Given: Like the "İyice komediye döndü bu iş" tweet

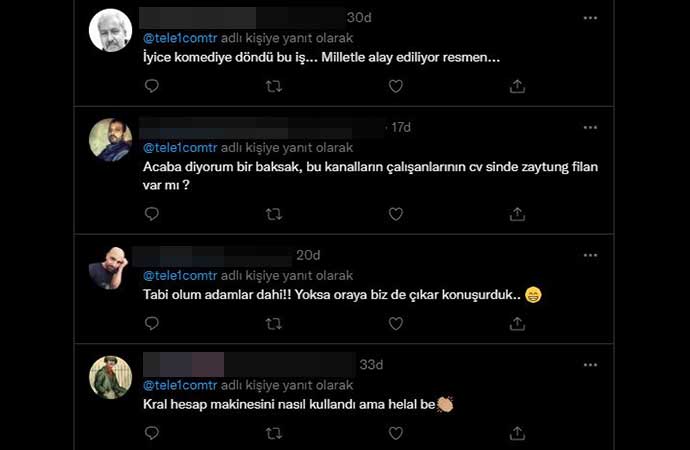Looking at the screenshot, I should [x=396, y=86].
